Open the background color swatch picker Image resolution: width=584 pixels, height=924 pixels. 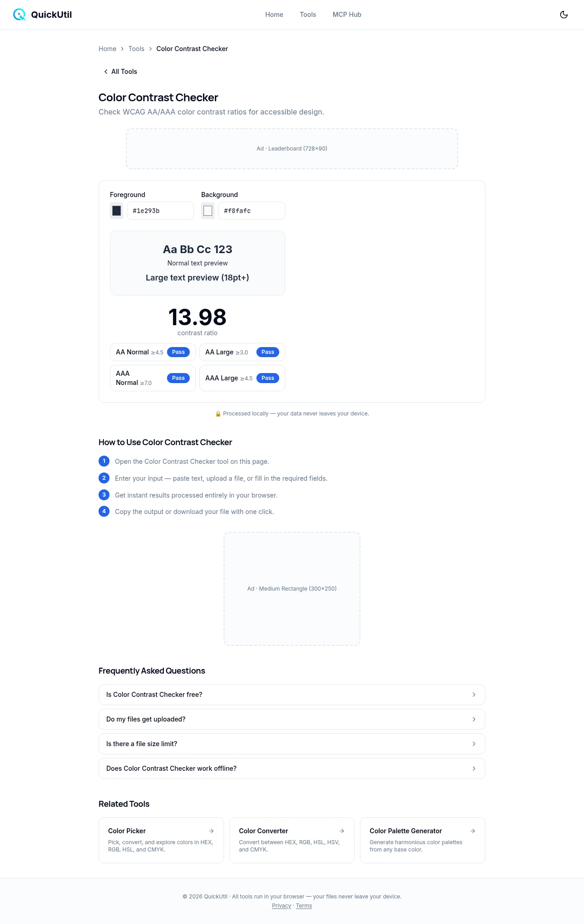click(x=208, y=211)
